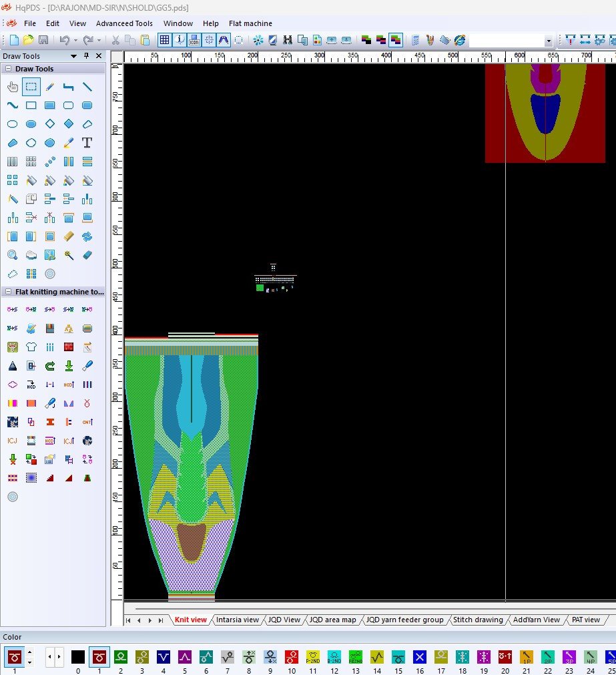The width and height of the screenshot is (616, 675).
Task: Choose the Text tool (T icon)
Action: 87,143
